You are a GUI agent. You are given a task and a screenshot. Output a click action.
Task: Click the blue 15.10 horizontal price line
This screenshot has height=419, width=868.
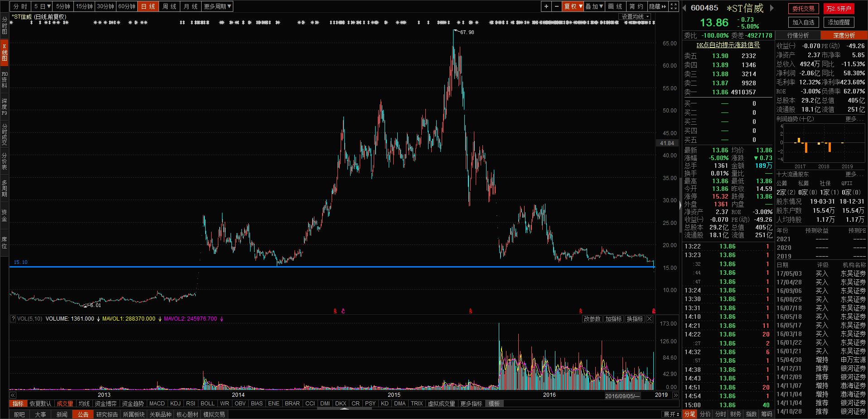click(x=332, y=267)
